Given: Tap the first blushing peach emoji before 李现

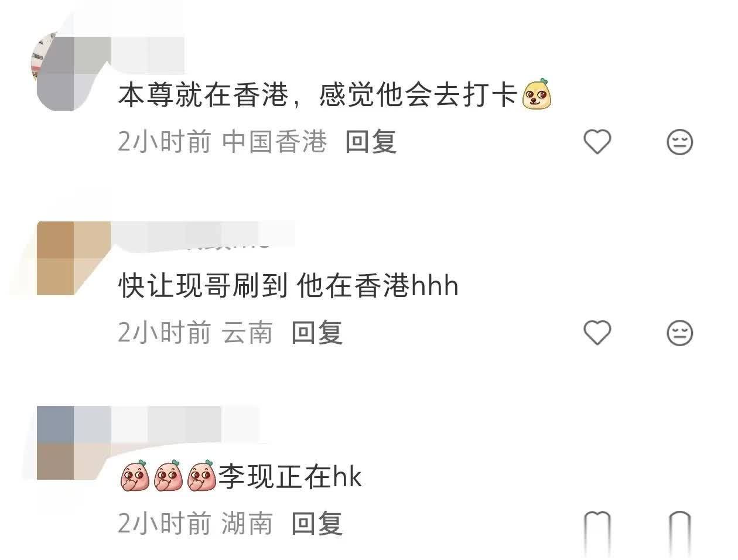Looking at the screenshot, I should pos(136,476).
